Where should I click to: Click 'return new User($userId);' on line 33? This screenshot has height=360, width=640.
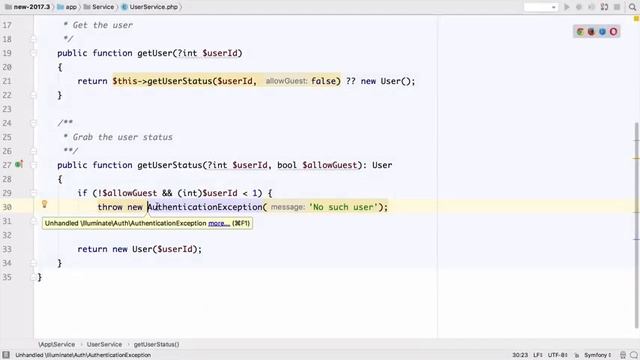click(140, 249)
